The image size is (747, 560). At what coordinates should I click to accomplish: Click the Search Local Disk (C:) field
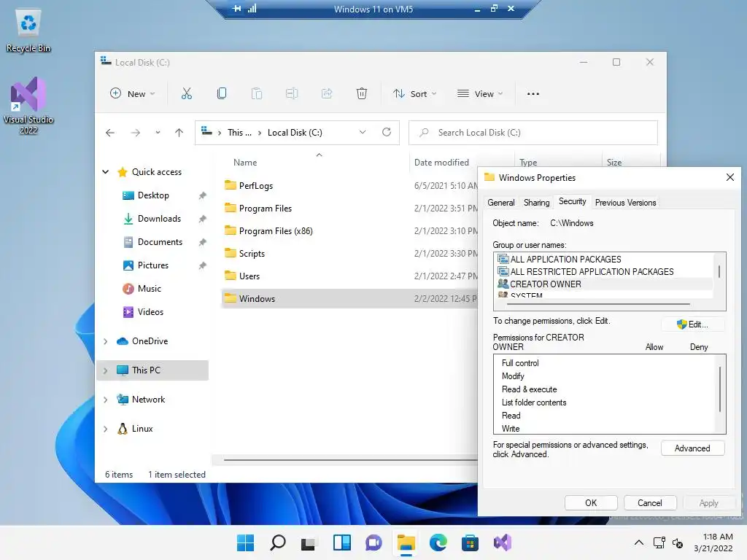click(x=533, y=133)
